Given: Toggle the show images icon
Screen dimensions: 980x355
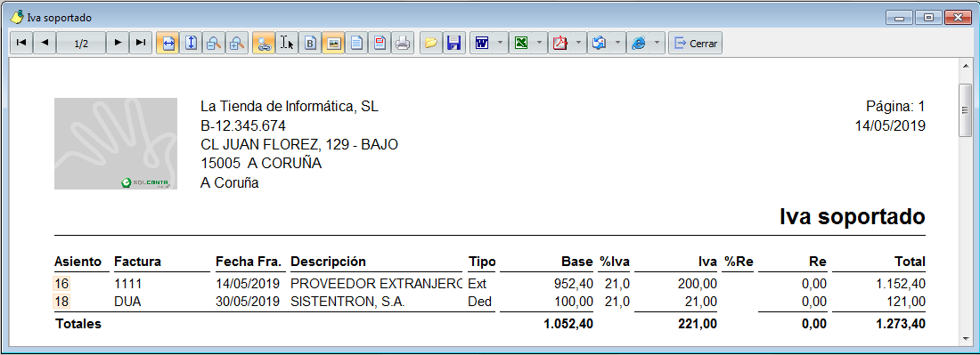Looking at the screenshot, I should click(333, 43).
